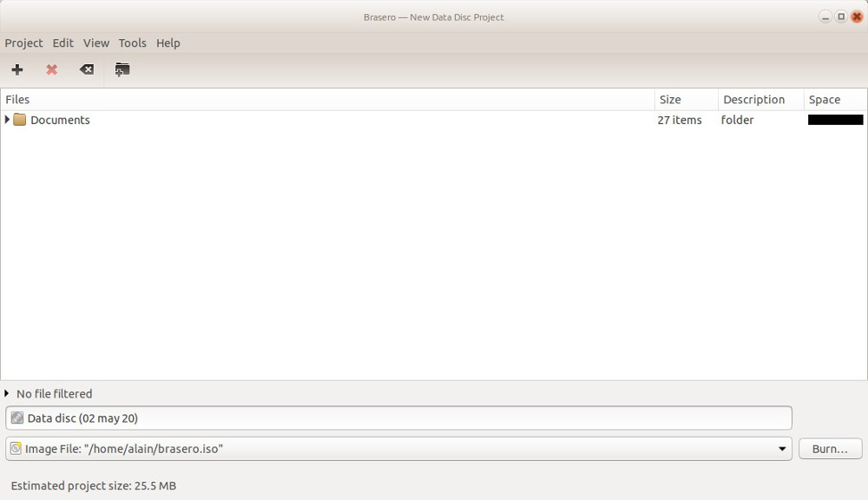
Task: Click the 'No file filtered' label
Action: coord(54,394)
